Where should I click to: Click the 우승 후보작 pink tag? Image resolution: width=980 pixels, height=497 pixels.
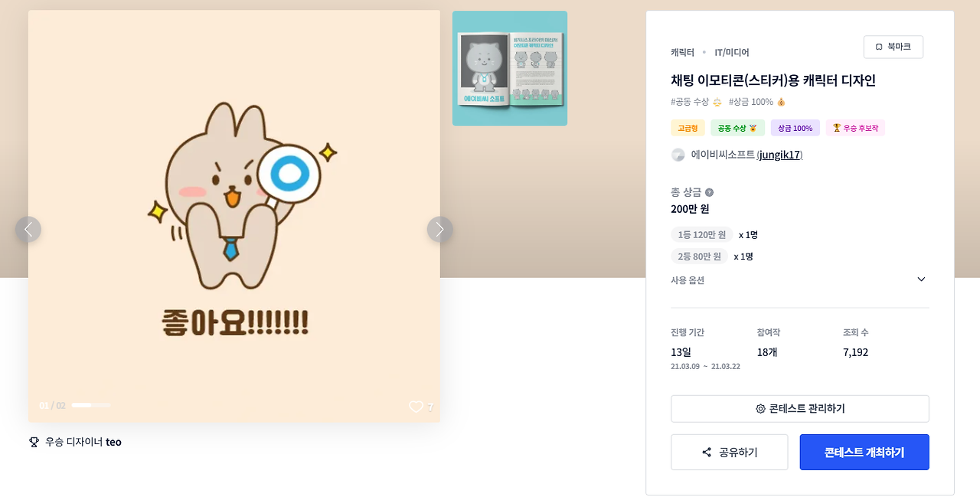pos(855,128)
